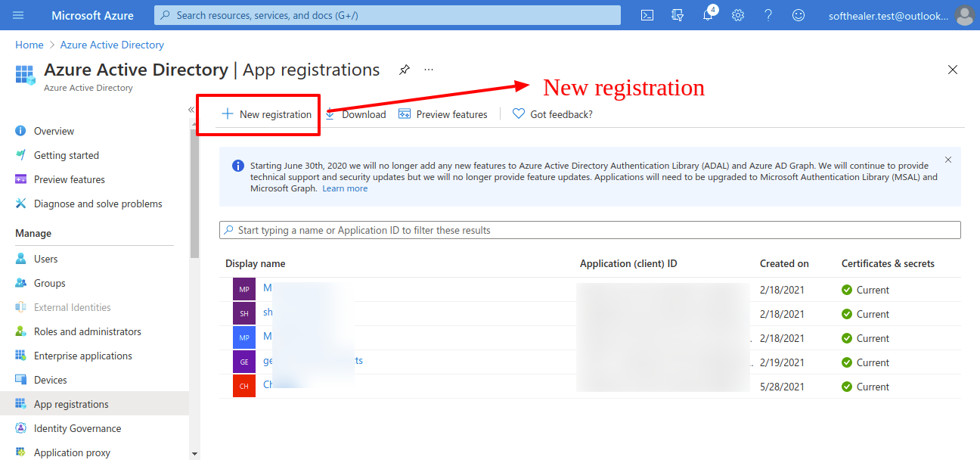Click the Certificates & secrets column header
This screenshot has height=460, width=980.
pyautogui.click(x=888, y=264)
